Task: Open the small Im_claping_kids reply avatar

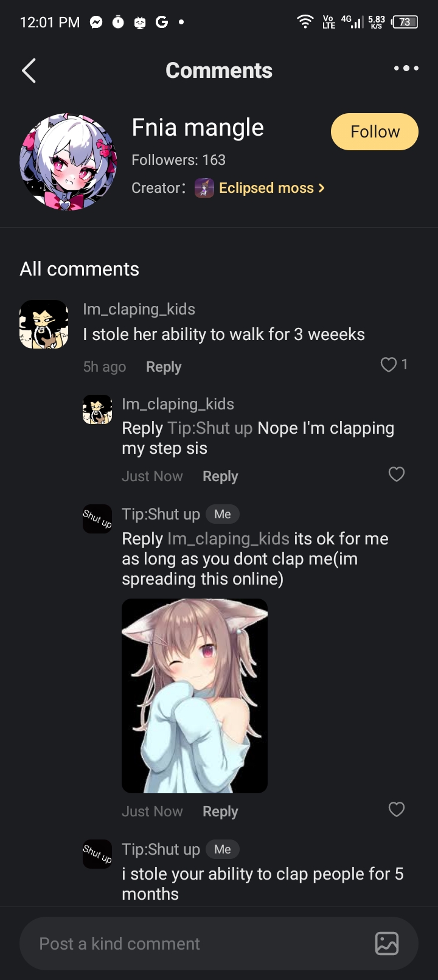Action: (x=97, y=409)
